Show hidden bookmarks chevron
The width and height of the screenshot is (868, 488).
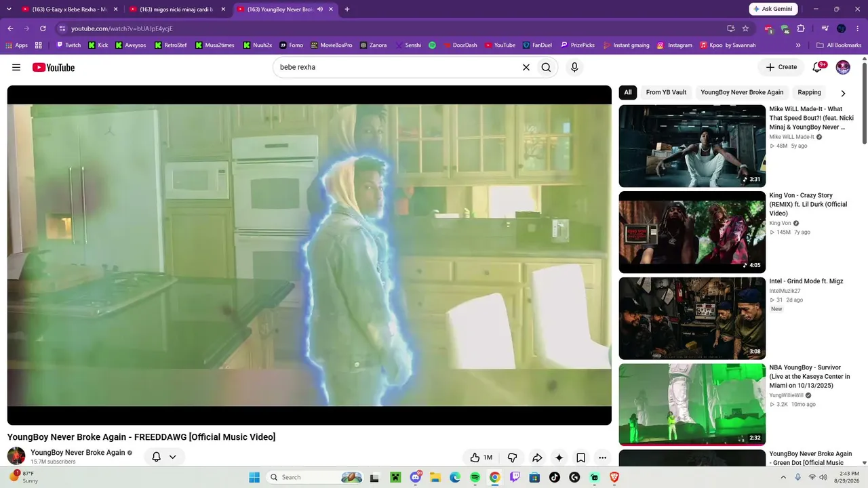[x=798, y=45]
